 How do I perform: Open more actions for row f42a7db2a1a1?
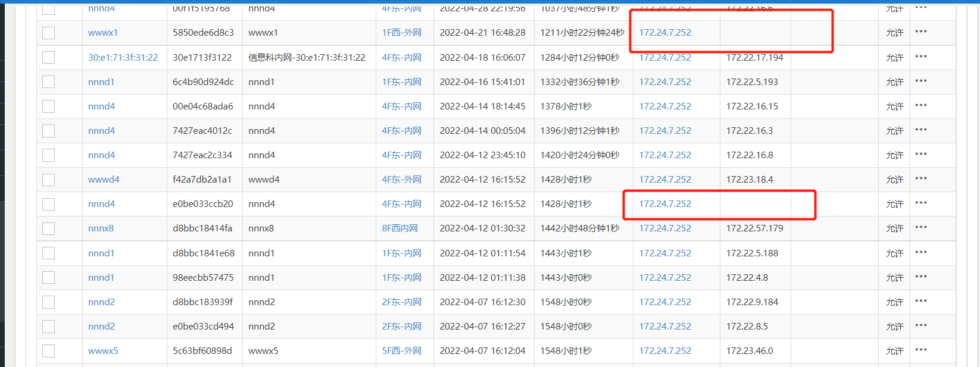pyautogui.click(x=921, y=179)
